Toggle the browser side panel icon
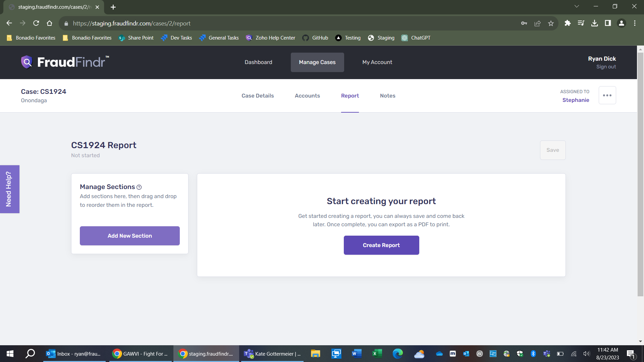 (608, 23)
